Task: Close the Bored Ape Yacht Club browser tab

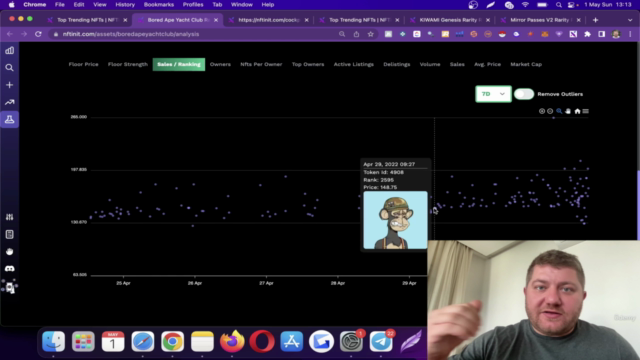Action: (x=216, y=20)
